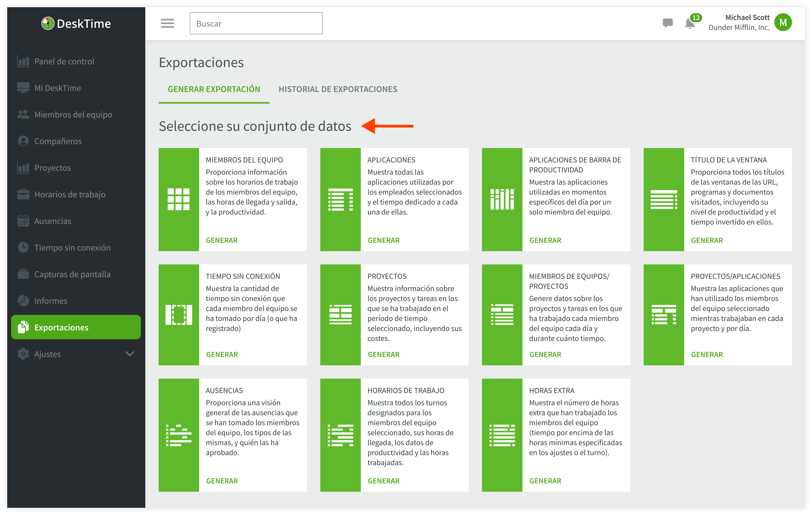Click the Tiempo sin conexión clock icon
The height and width of the screenshot is (515, 812).
coord(23,247)
